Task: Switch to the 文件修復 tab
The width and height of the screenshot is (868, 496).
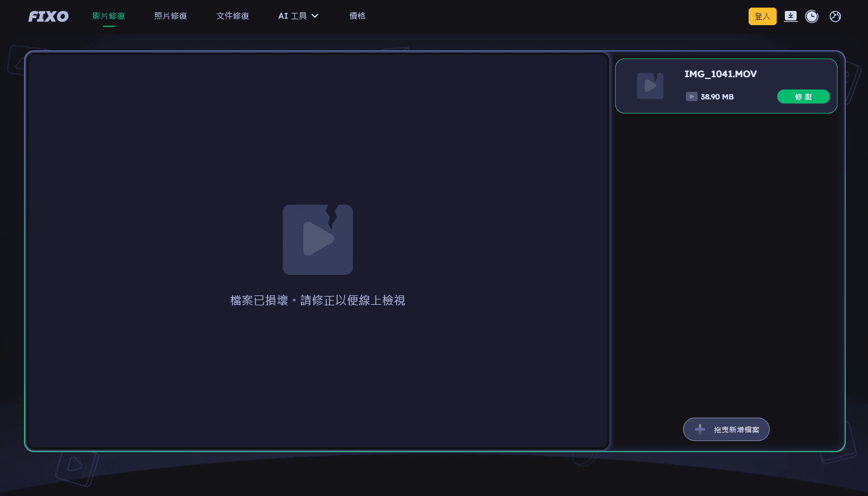Action: [x=233, y=16]
